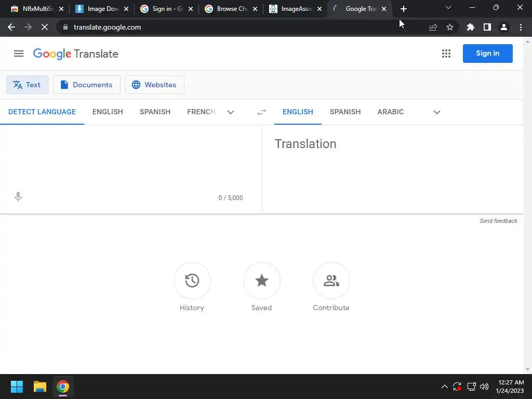Share this page icon in address bar
Image resolution: width=532 pixels, height=399 pixels.
point(433,28)
